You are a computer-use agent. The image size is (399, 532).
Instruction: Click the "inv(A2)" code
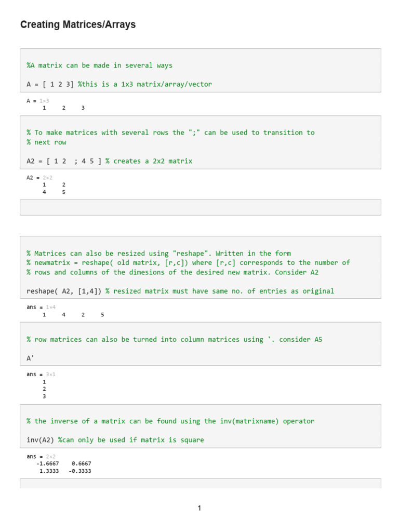tap(40, 440)
